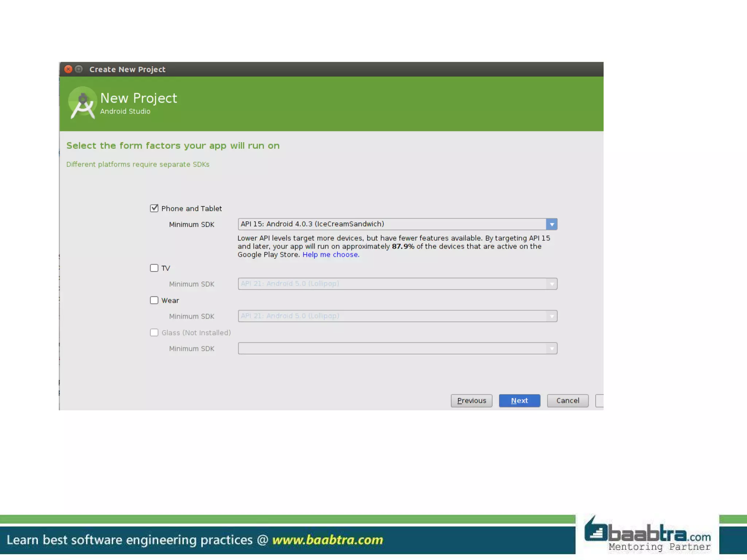
Task: Uncheck the Phone and Tablet checkbox
Action: point(154,208)
